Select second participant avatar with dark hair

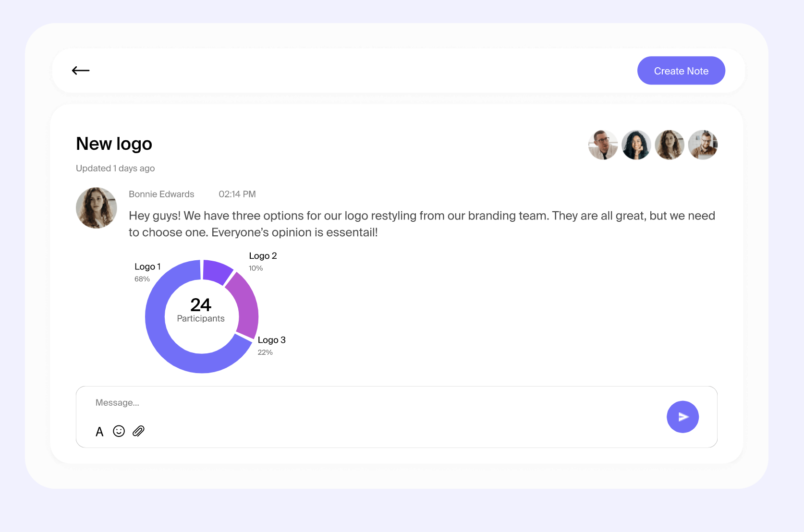click(636, 145)
